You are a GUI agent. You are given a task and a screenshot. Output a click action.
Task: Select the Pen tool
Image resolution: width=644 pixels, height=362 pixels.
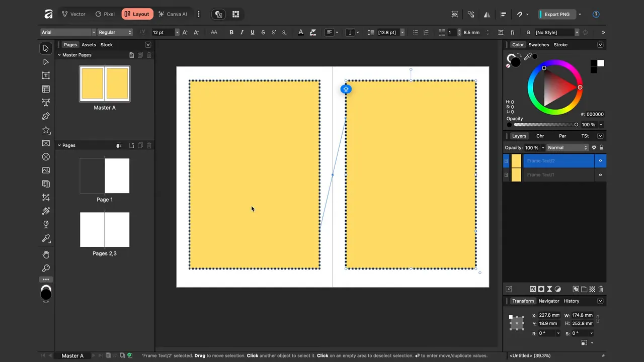pos(46,116)
